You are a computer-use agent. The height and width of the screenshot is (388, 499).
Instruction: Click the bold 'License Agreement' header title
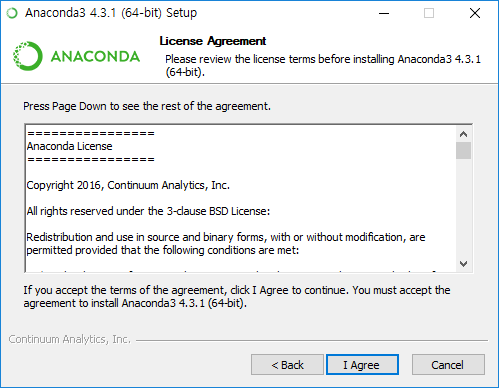click(x=213, y=41)
